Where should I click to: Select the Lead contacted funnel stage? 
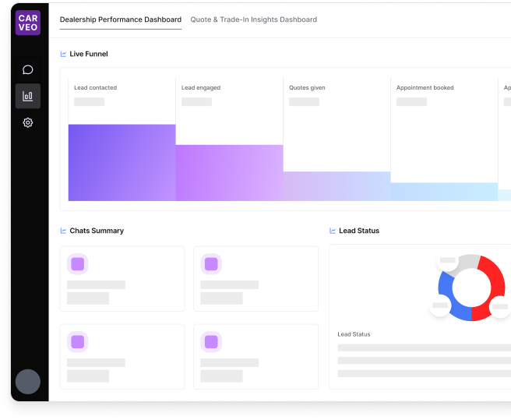pos(122,140)
